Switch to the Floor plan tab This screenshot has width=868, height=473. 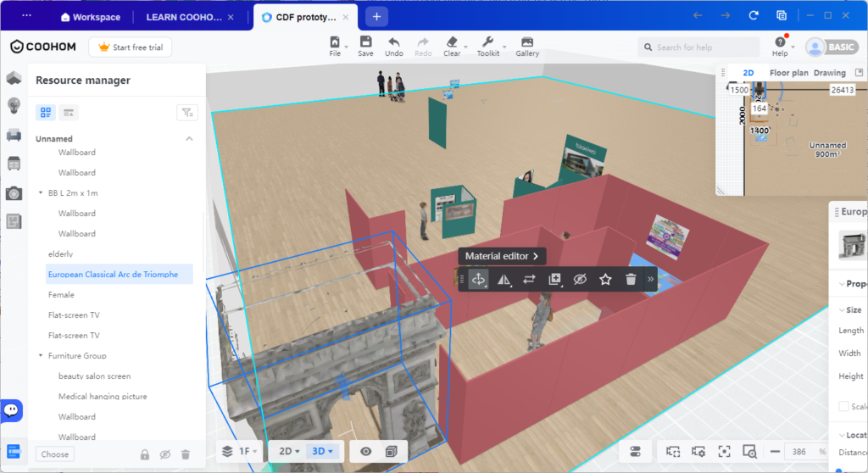tap(789, 73)
